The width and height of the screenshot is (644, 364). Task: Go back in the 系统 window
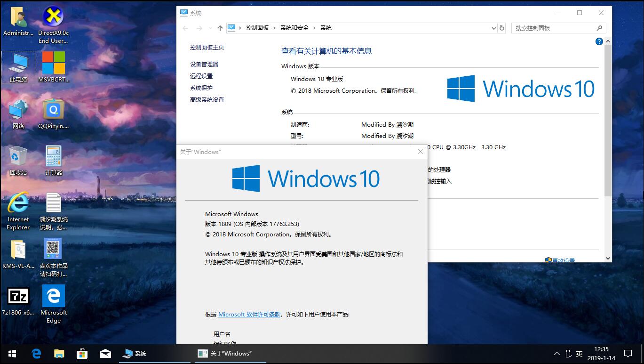pos(185,28)
